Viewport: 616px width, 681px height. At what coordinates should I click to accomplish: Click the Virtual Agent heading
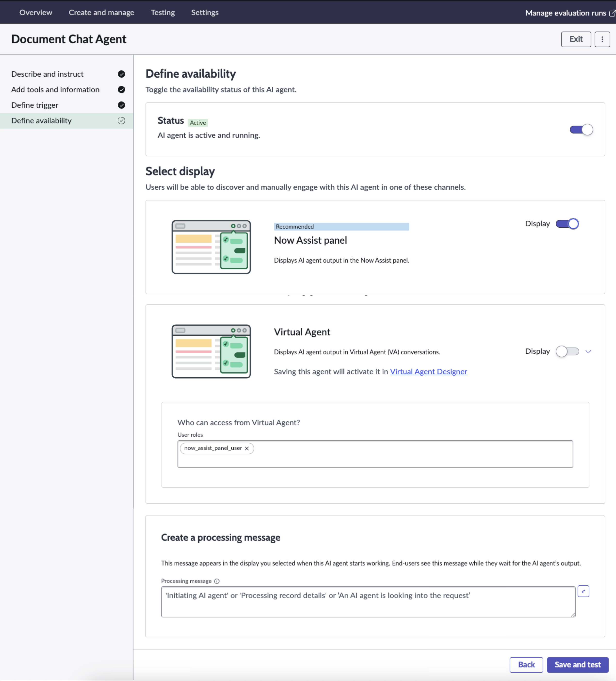(x=302, y=332)
